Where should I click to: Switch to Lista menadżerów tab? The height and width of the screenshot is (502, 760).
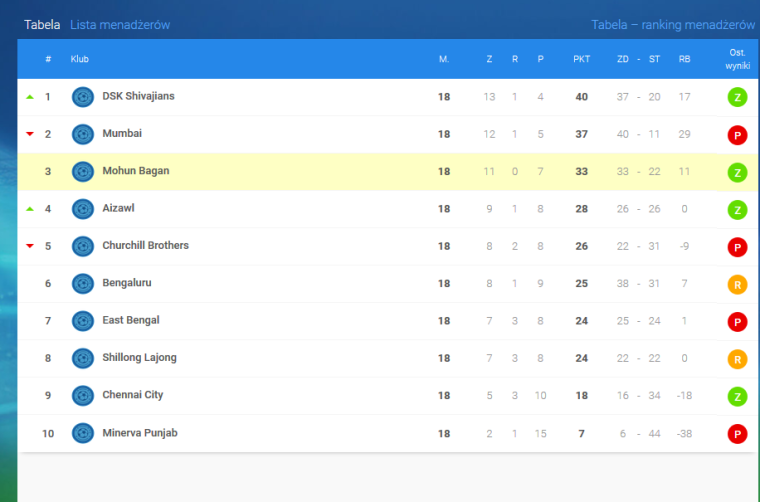click(120, 25)
